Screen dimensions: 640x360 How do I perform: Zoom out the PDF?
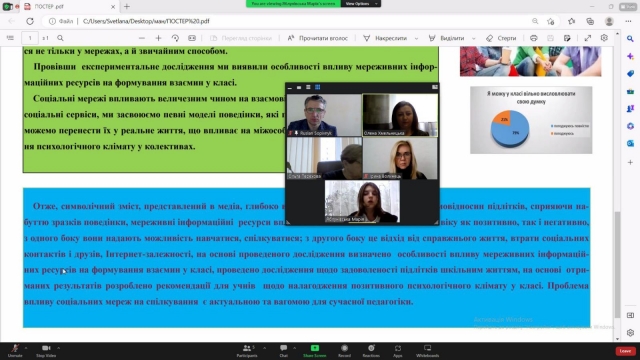pyautogui.click(x=142, y=38)
